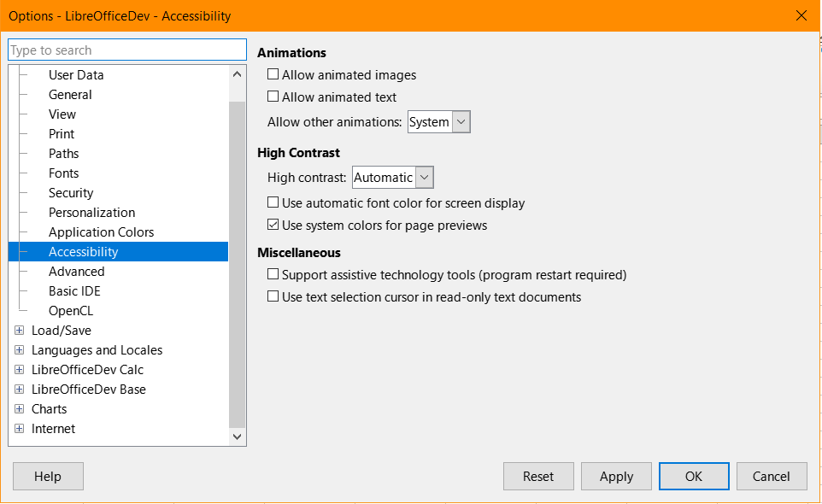Select Print in options tree
The width and height of the screenshot is (822, 504).
(x=62, y=134)
